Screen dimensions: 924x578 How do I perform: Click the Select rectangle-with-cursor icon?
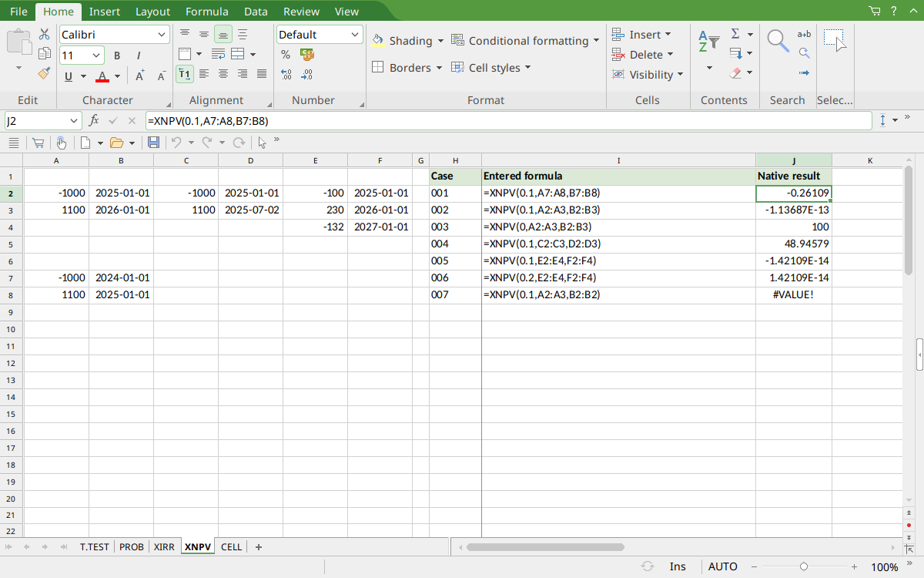pos(835,40)
